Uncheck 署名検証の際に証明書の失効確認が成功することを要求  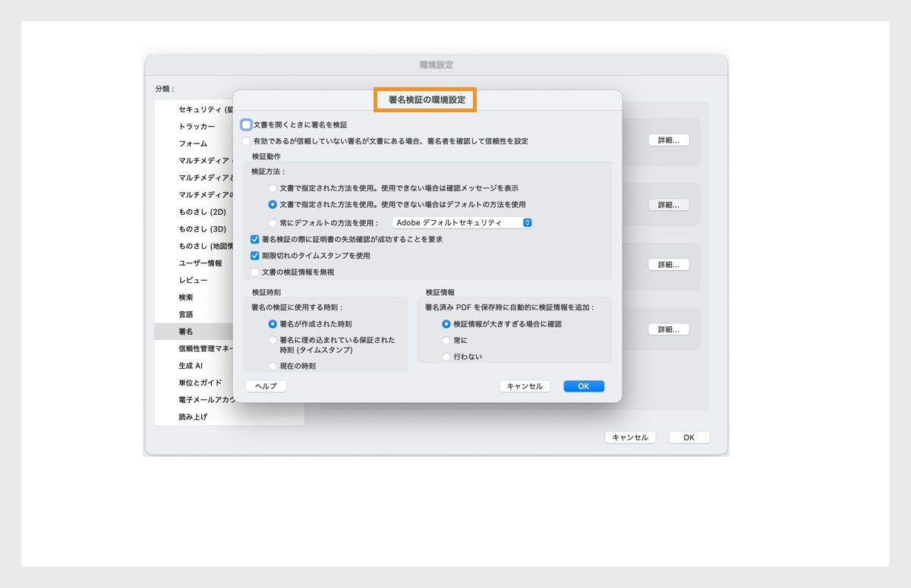coord(255,239)
